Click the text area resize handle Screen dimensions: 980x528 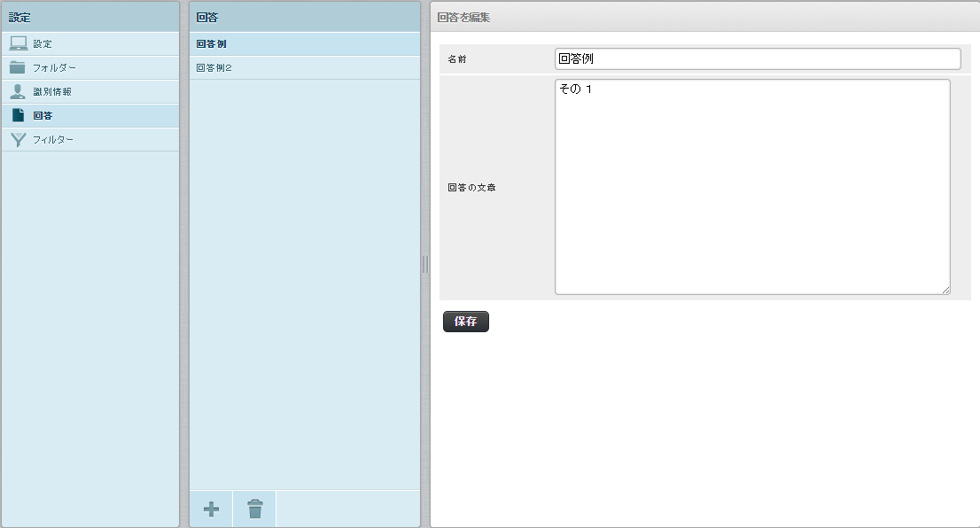tap(945, 290)
